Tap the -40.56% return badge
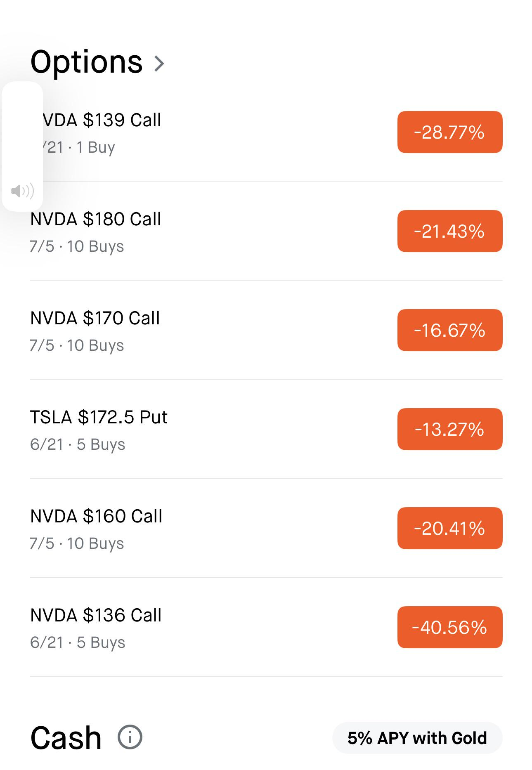This screenshot has width=532, height=770. click(x=450, y=627)
